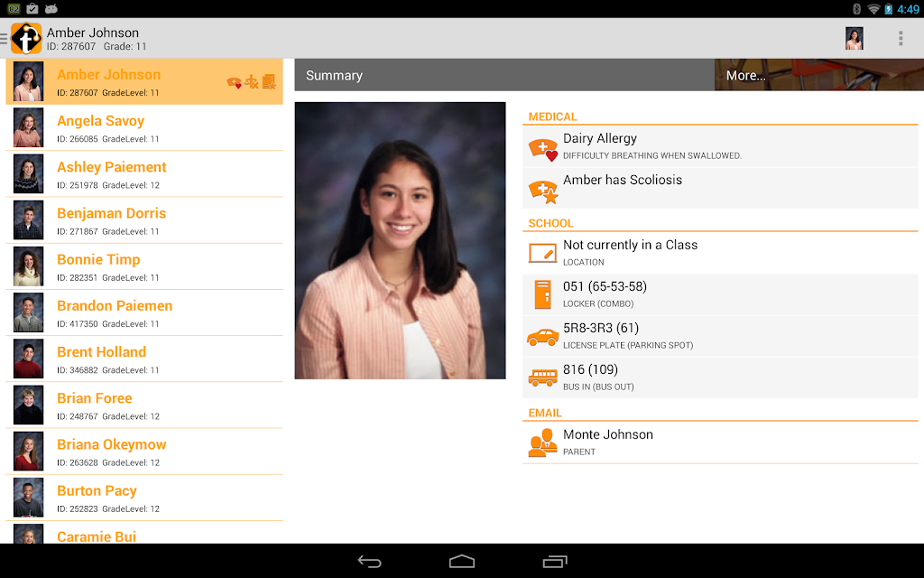Switch to the Summary tab
Viewport: 924px width, 578px height.
(x=504, y=75)
